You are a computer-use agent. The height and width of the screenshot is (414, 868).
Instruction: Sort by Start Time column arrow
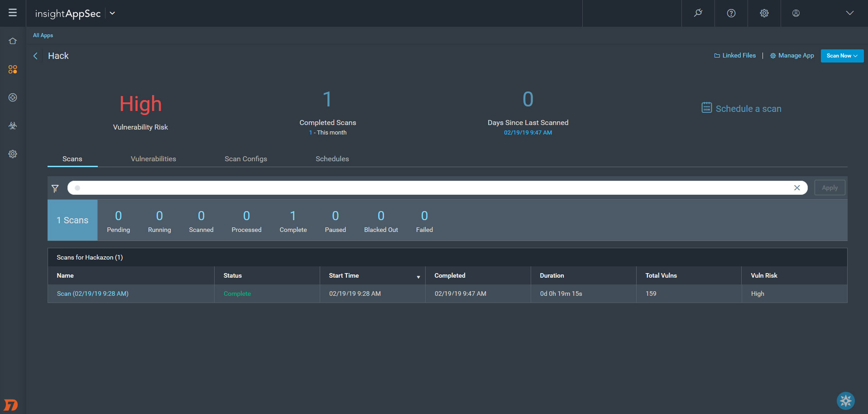pyautogui.click(x=418, y=277)
